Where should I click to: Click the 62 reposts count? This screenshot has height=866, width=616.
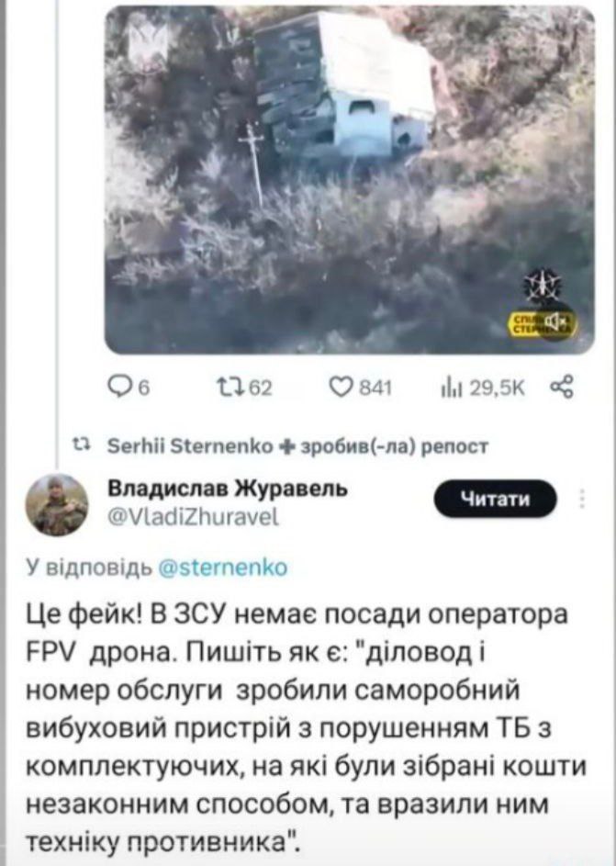coord(261,388)
